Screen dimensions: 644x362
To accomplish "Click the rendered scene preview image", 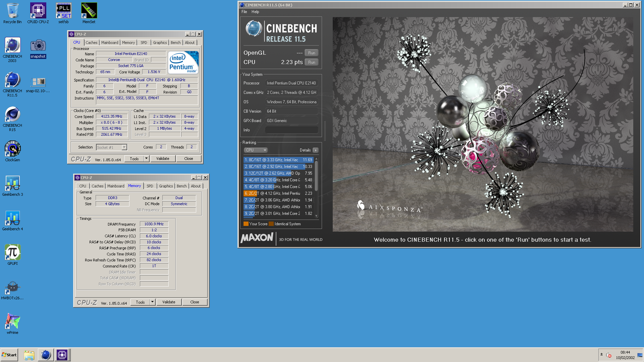I will click(483, 124).
